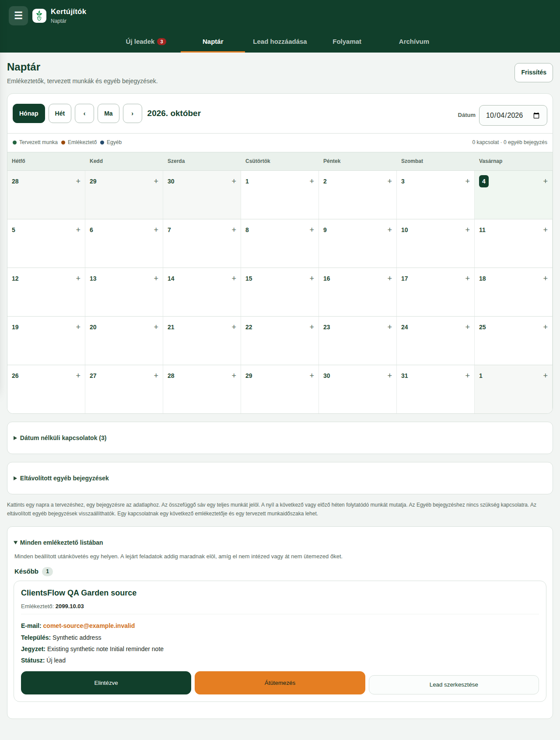Switch calendar to Hónap view
The height and width of the screenshot is (740, 560).
[29, 113]
